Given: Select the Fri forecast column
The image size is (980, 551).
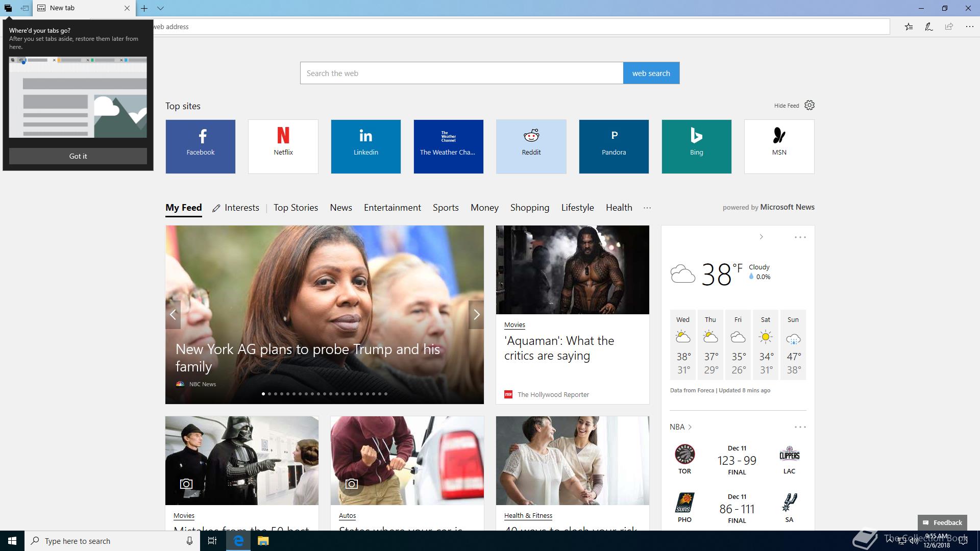Looking at the screenshot, I should 738,345.
